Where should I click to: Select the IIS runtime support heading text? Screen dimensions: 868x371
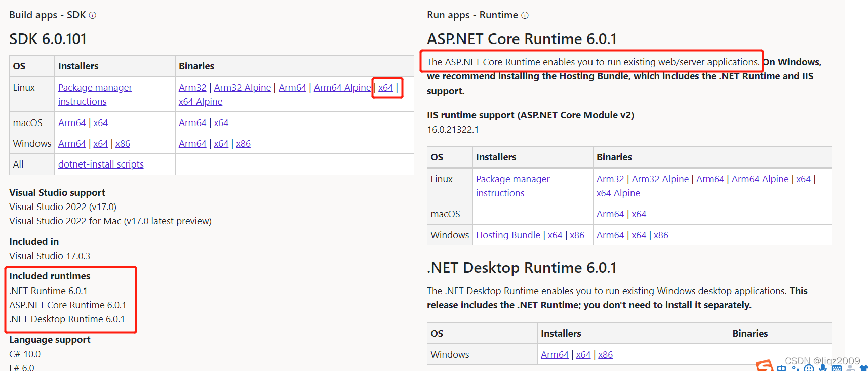tap(530, 115)
